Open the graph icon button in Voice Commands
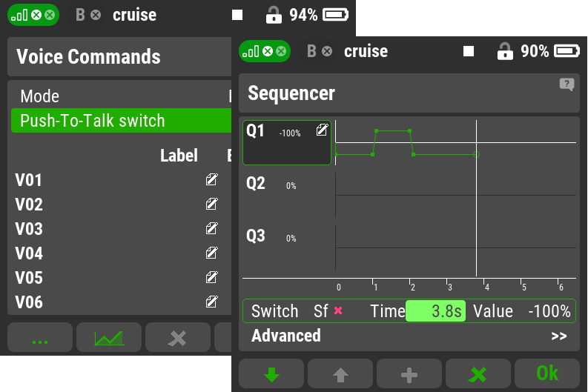The height and width of the screenshot is (392, 588). pos(108,339)
